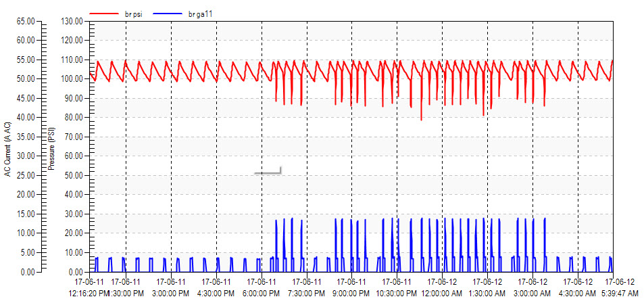Click the 17-06-11 date above 9:00:00 PM
644x301 pixels.
point(352,283)
